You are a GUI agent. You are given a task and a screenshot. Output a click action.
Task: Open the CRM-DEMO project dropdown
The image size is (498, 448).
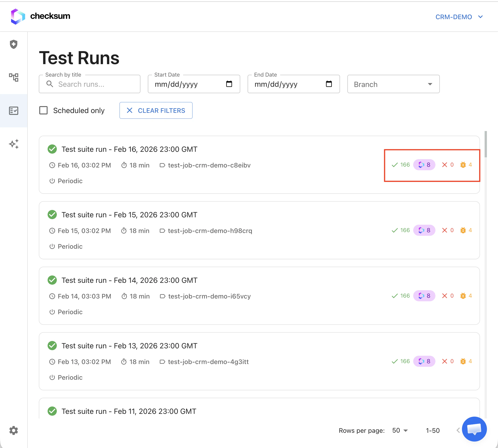point(459,17)
